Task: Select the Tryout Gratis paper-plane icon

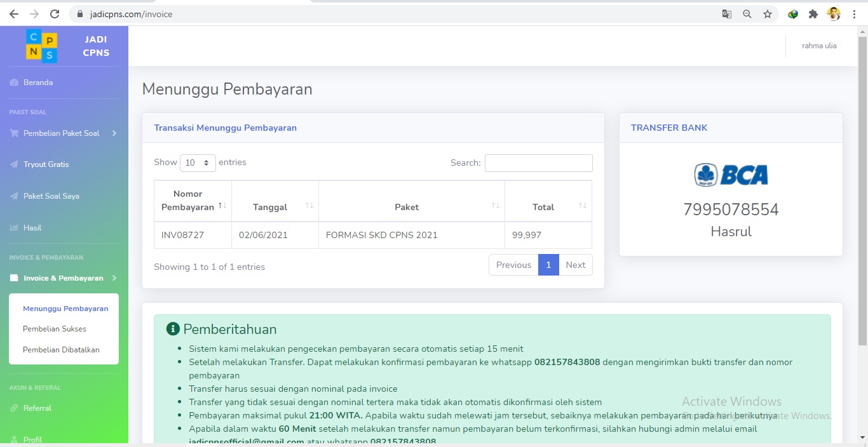Action: tap(14, 164)
